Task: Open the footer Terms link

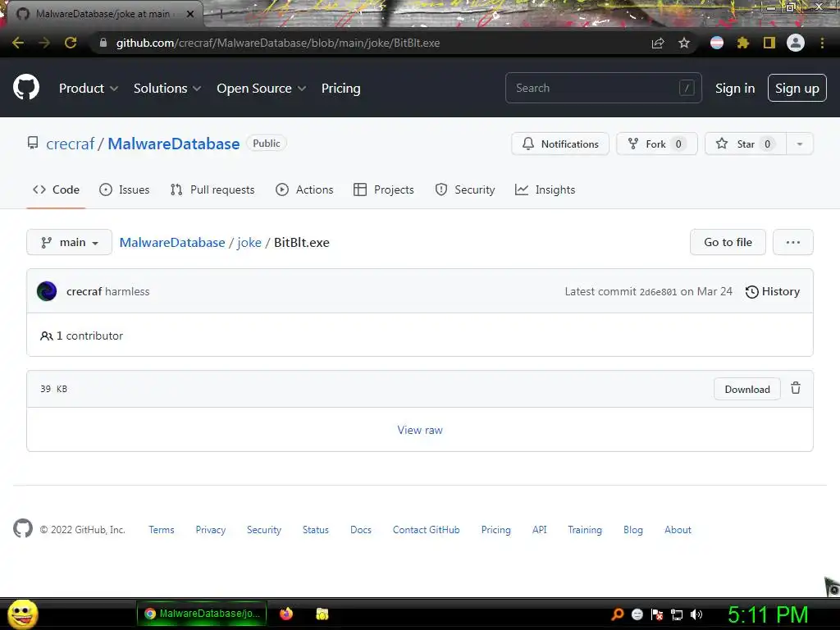Action: (x=162, y=529)
